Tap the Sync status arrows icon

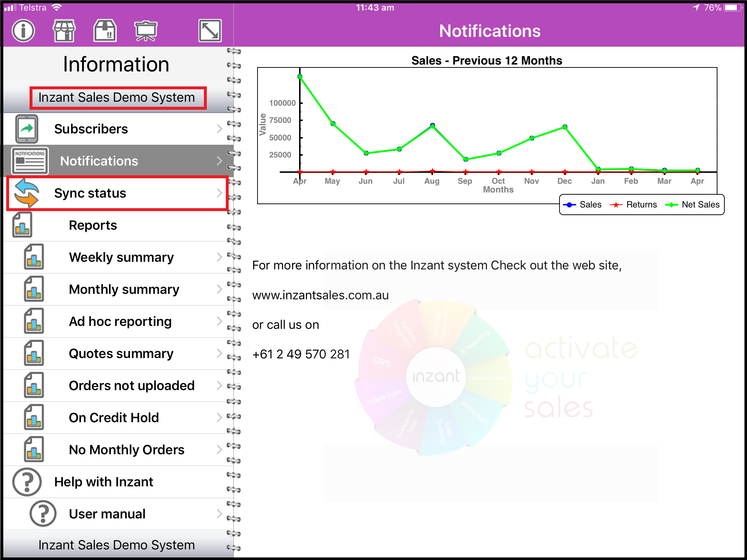tap(26, 193)
